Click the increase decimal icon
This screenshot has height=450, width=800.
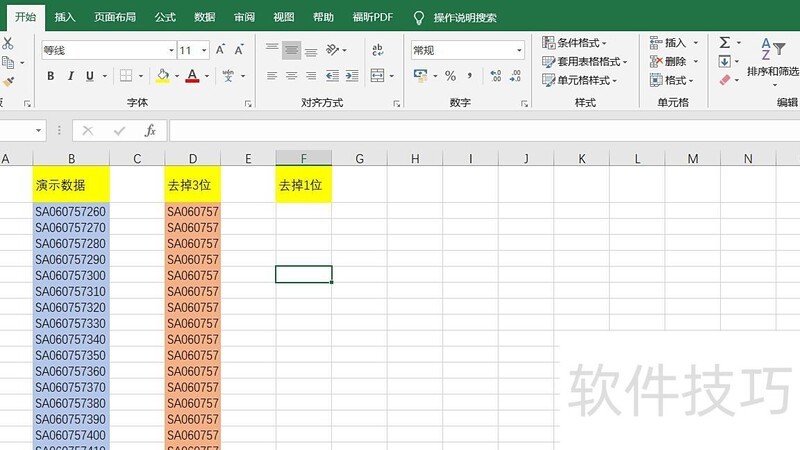(495, 76)
